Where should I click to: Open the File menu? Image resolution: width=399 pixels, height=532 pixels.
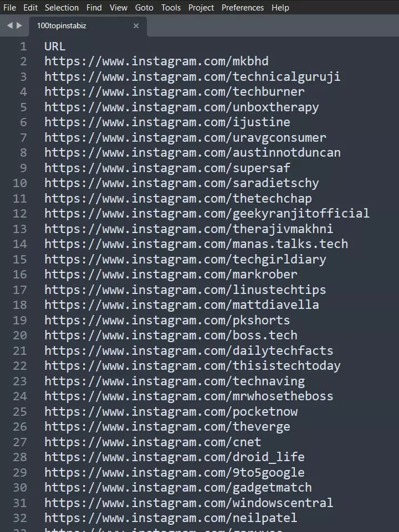(x=9, y=7)
